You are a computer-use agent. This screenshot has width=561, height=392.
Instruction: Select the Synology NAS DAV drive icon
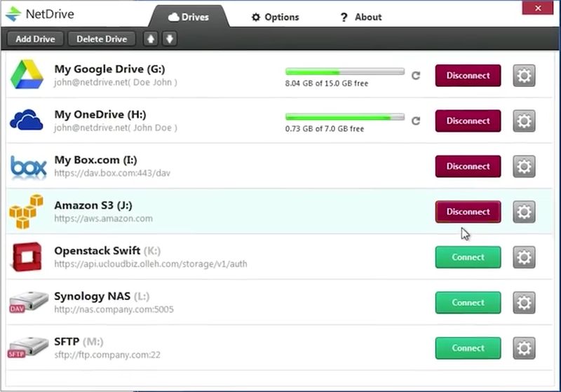28,302
